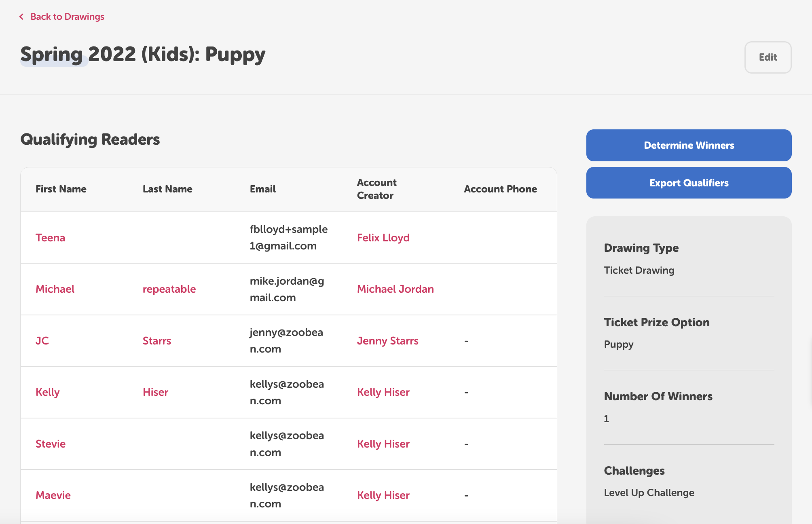Click Kelly Hiser creator in Maevie's row
The height and width of the screenshot is (524, 812).
coord(383,495)
